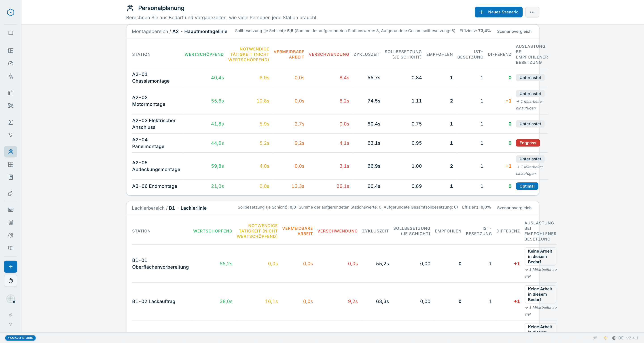Open the sigma summation icon in sidebar
Screen dimensions: 644x343
click(x=11, y=122)
